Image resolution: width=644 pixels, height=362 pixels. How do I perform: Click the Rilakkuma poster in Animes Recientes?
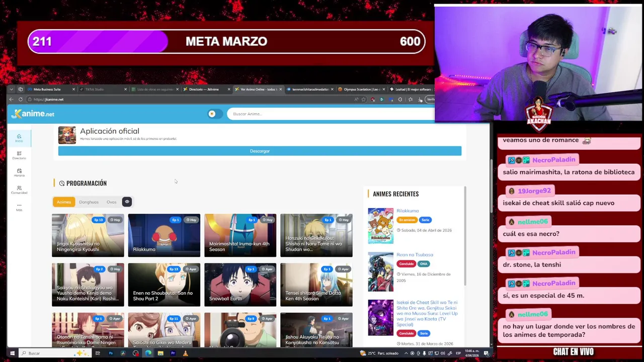tap(380, 226)
